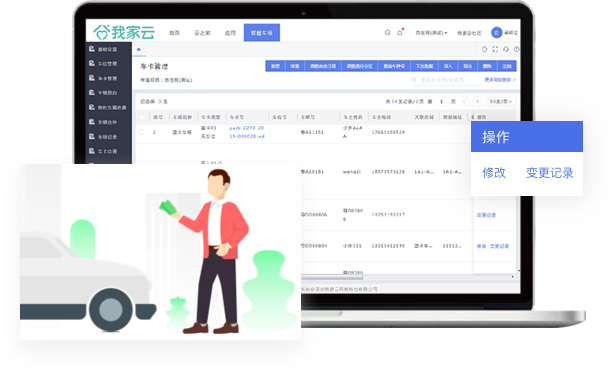The width and height of the screenshot is (610, 370).
Task: Click the user avatar circle in header
Action: coord(496,33)
